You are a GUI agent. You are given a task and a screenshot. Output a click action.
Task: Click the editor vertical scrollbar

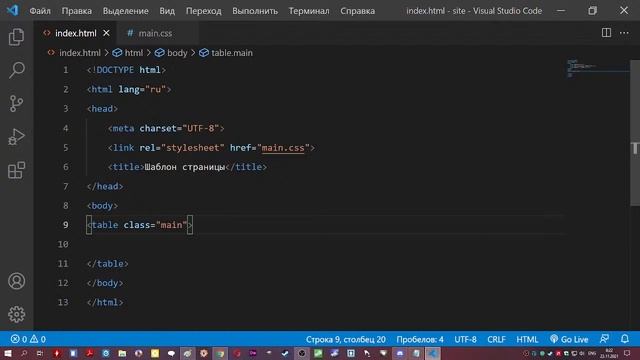(x=635, y=133)
